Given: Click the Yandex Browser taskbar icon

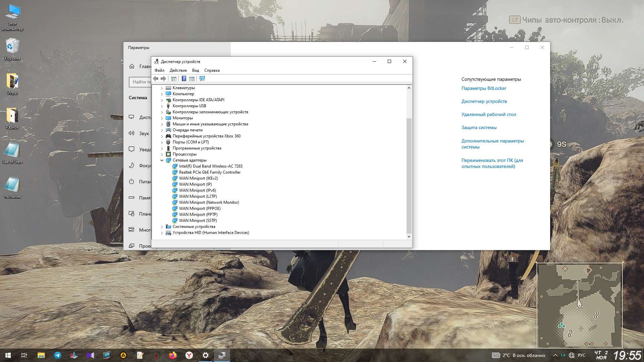Looking at the screenshot, I should (189, 355).
